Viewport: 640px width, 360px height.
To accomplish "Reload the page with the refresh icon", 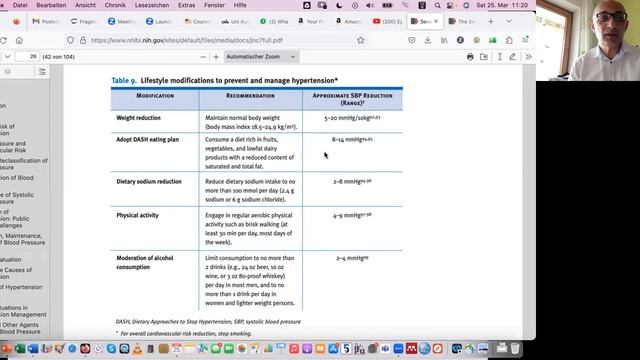I will coord(4,40).
